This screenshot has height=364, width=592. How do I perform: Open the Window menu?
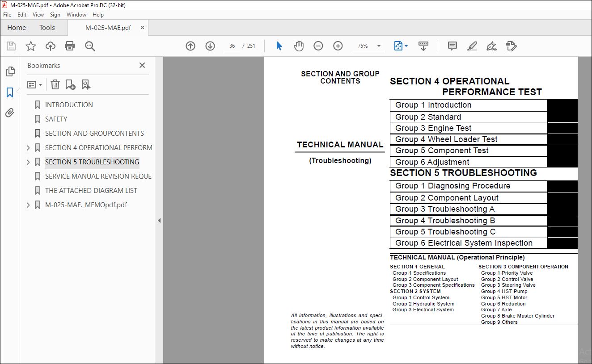tap(76, 15)
